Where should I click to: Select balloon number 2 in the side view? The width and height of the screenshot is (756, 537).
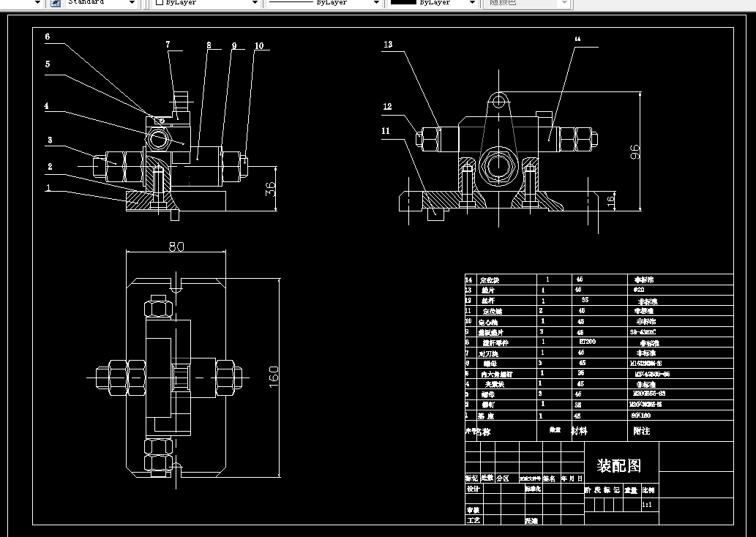tap(50, 166)
